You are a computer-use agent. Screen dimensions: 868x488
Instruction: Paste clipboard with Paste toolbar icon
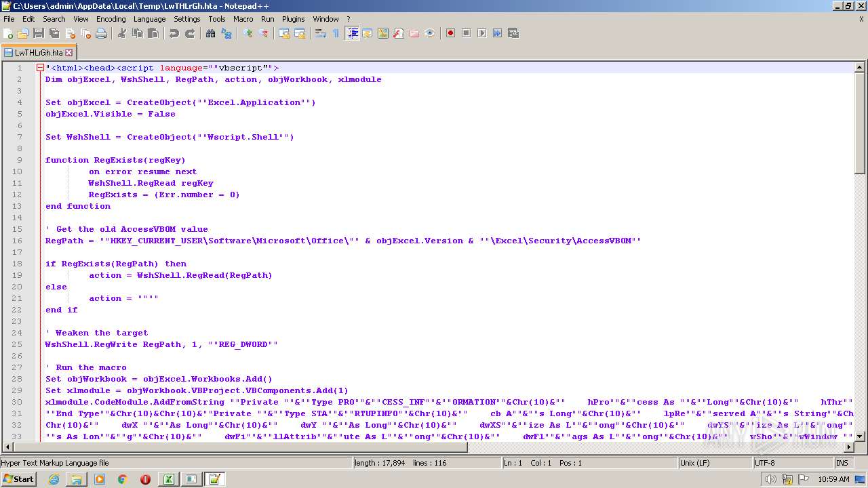(153, 33)
